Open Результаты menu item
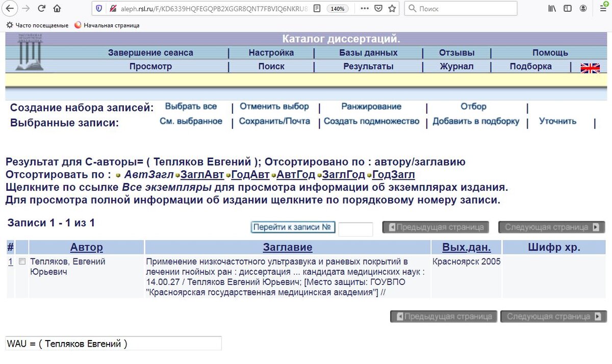This screenshot has height=364, width=612. click(368, 66)
